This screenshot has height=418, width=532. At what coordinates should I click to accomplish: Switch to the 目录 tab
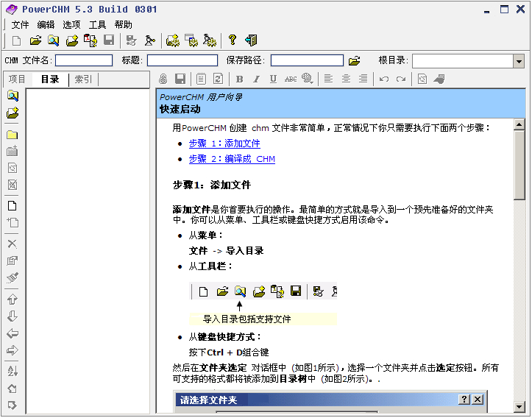(50, 79)
